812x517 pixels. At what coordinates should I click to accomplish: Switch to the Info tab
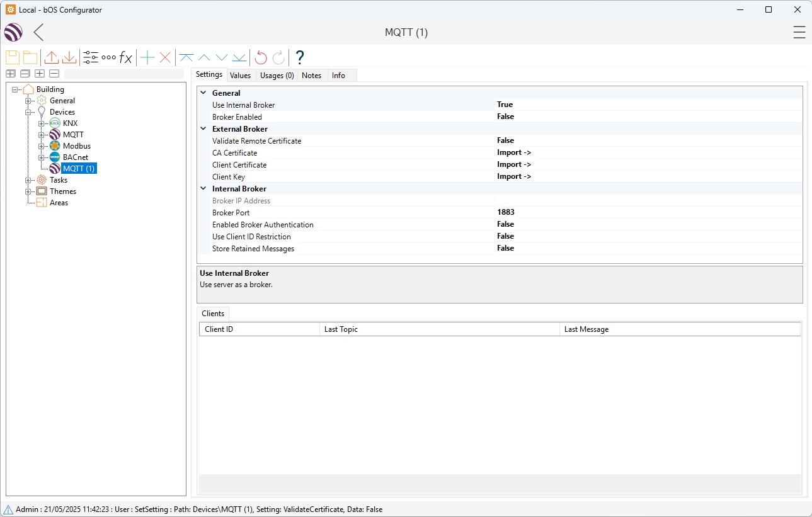[x=338, y=76]
